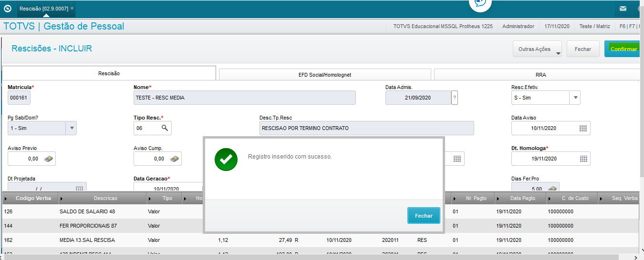Click header date 17/11/2020

[557, 26]
